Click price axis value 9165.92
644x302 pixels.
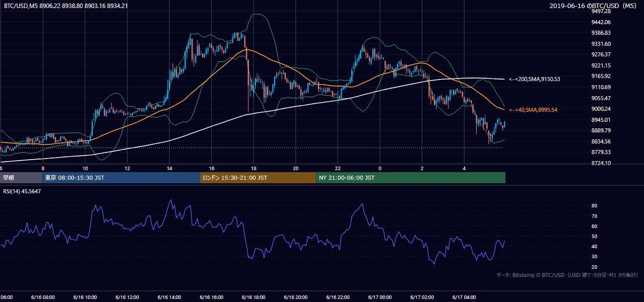601,76
